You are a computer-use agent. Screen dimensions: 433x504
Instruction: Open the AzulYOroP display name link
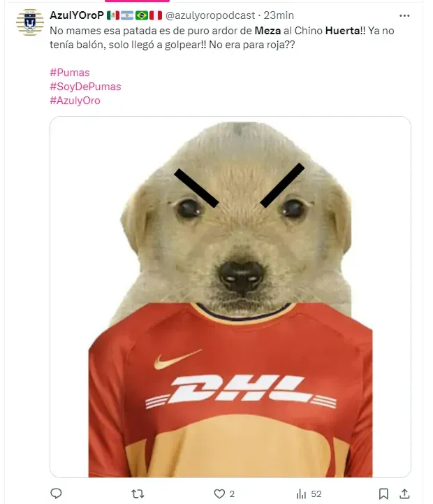(76, 15)
